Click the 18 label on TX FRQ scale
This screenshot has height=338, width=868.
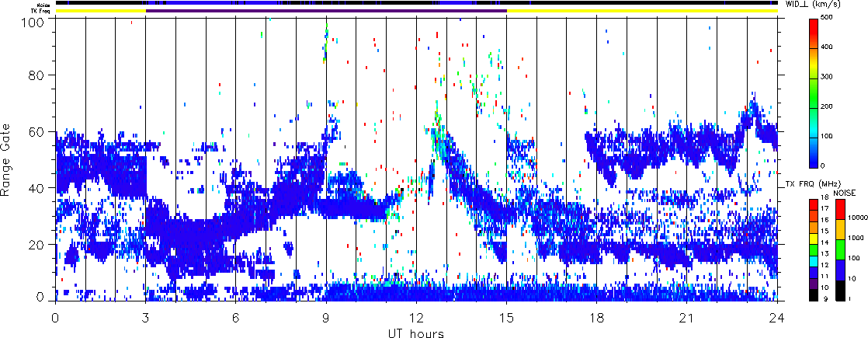pos(825,197)
